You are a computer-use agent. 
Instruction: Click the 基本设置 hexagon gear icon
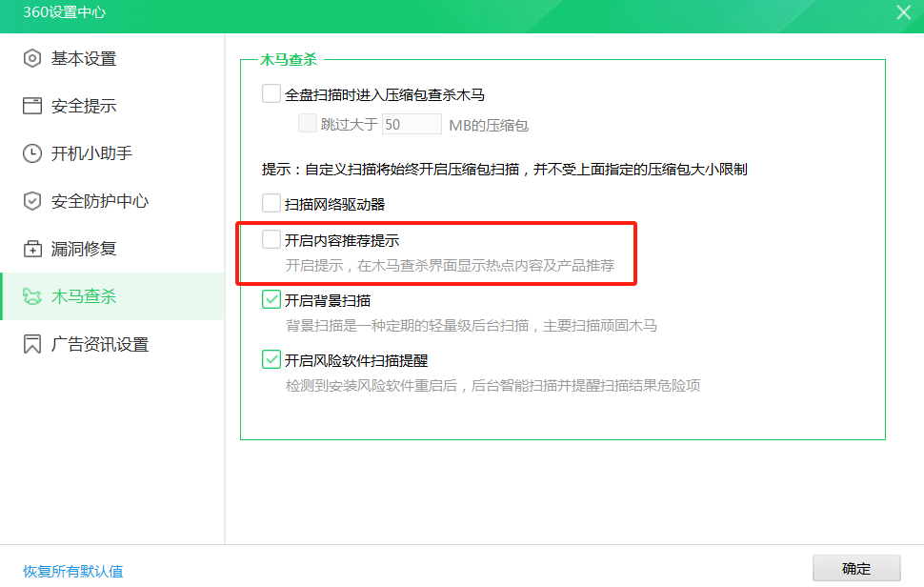coord(32,58)
